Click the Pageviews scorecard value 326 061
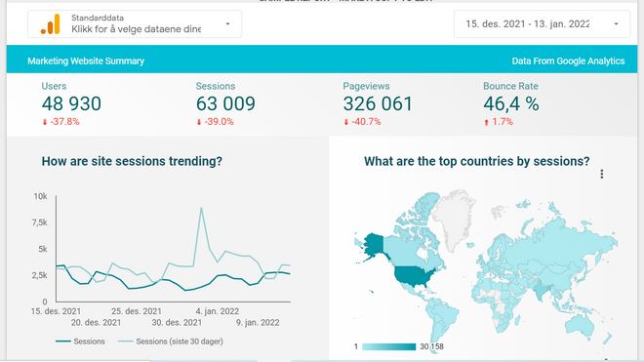 click(x=378, y=103)
